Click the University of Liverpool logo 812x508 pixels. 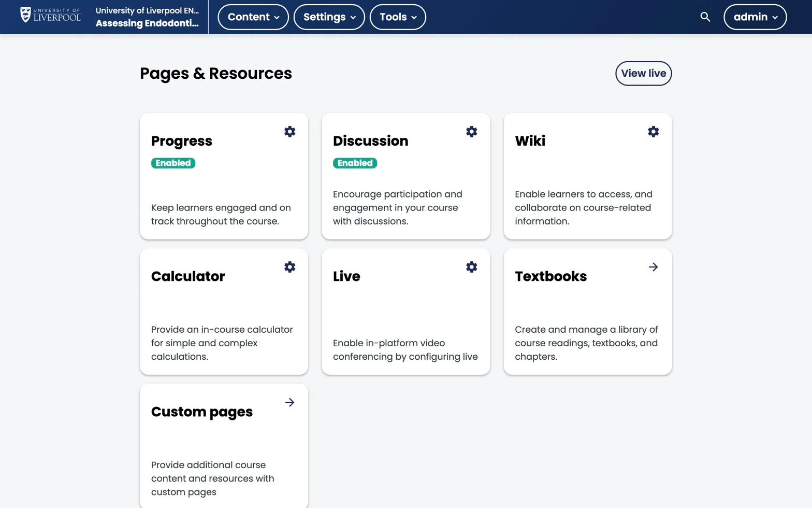[51, 15]
